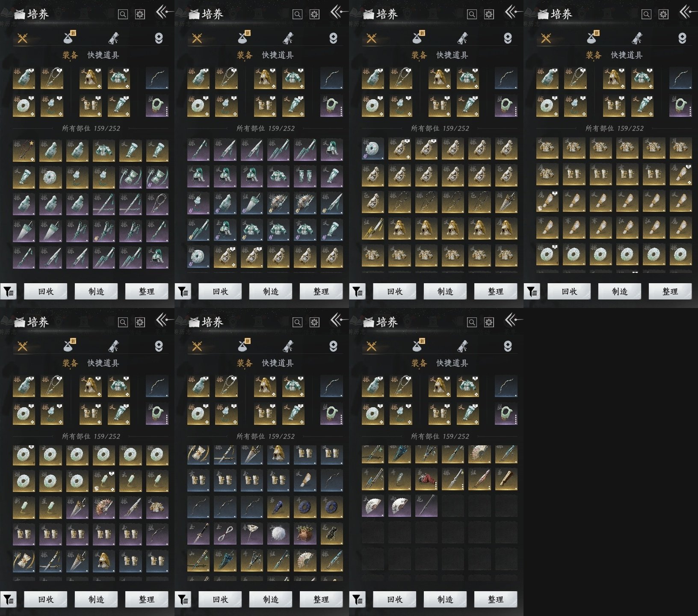Open gear settings in the top third panel
The image size is (698, 616).
[x=489, y=15]
